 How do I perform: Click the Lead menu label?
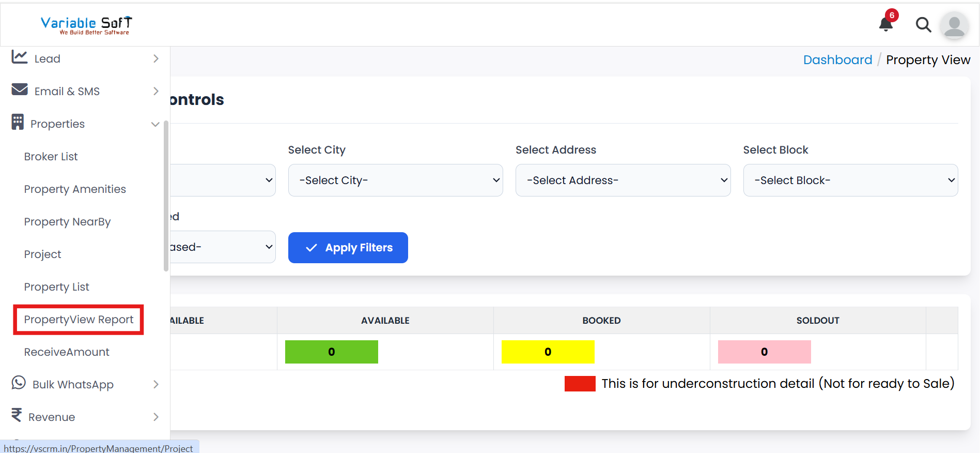tap(47, 59)
